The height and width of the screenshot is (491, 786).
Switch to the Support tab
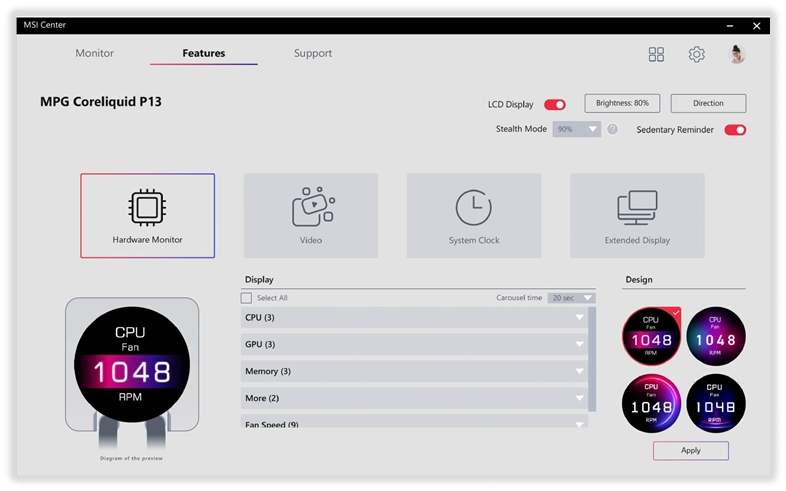313,53
